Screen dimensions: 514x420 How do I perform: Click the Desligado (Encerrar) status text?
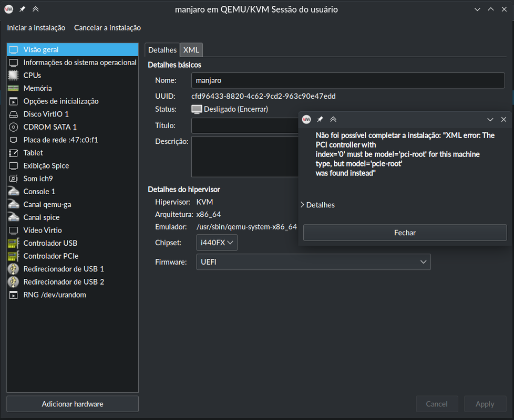pyautogui.click(x=235, y=109)
